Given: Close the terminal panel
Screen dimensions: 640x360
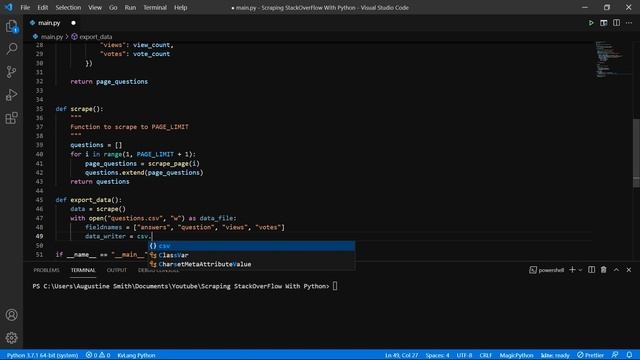Looking at the screenshot, I should tap(629, 270).
